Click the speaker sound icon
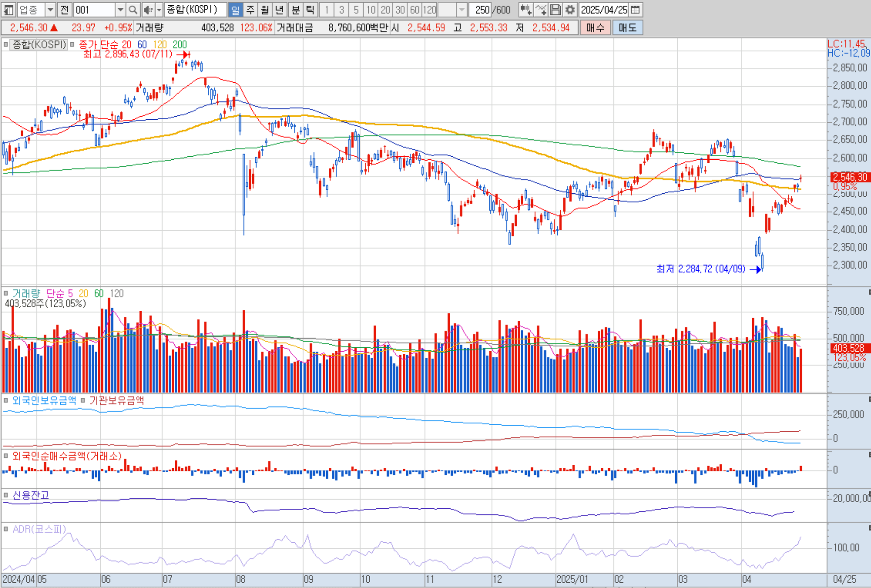This screenshot has height=588, width=871. [x=148, y=10]
